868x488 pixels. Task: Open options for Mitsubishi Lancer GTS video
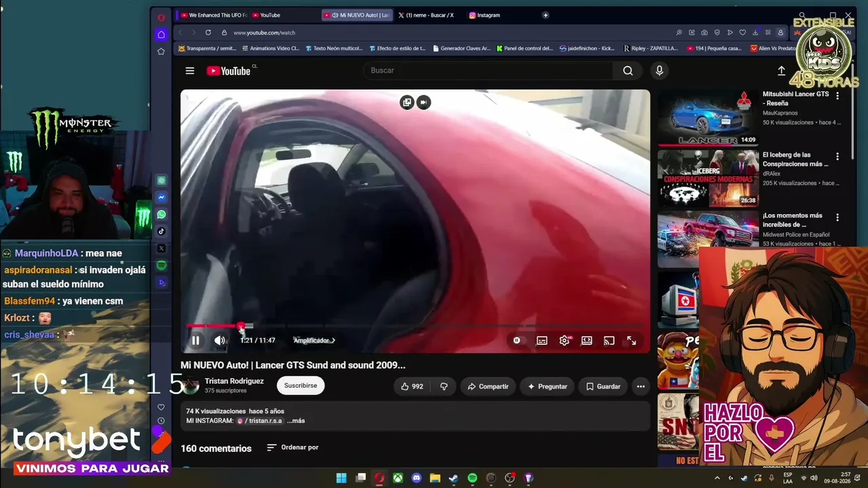tap(837, 96)
